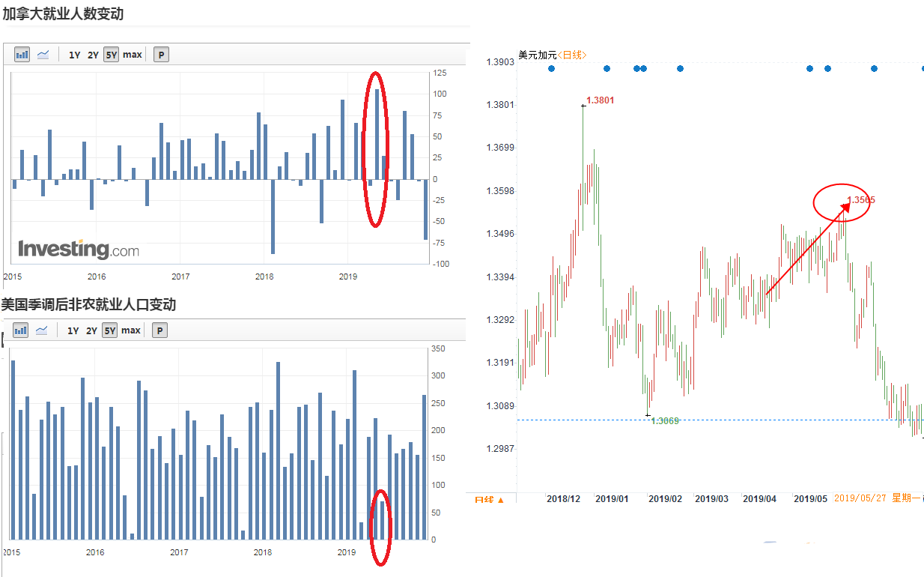Open the <日线> timeframe label in chart title
Image resolution: width=924 pixels, height=577 pixels.
(573, 55)
